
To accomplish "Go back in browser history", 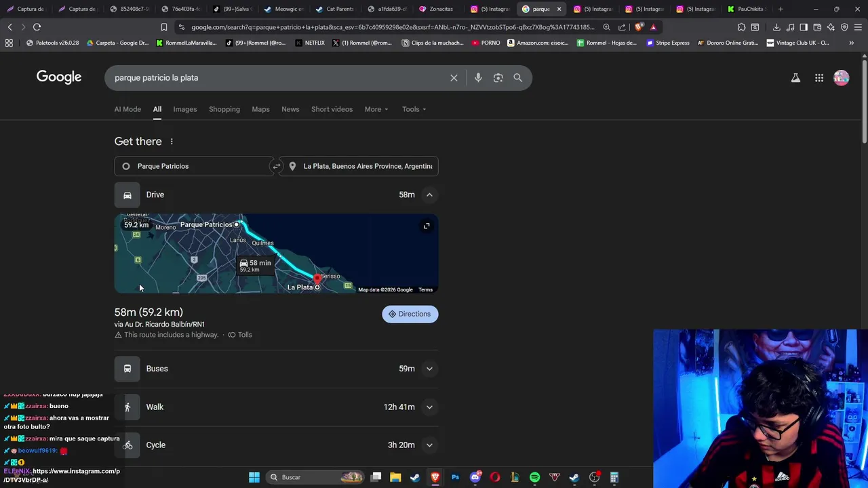I will point(9,27).
